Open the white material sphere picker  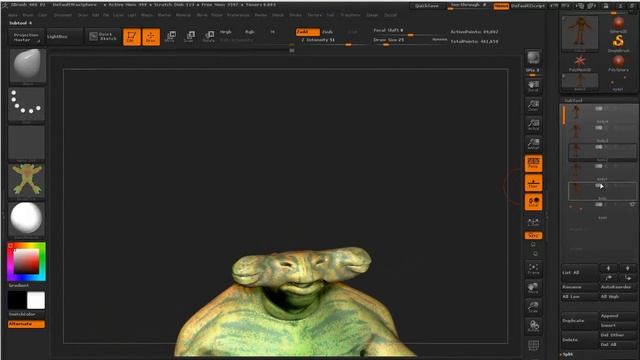click(x=27, y=220)
